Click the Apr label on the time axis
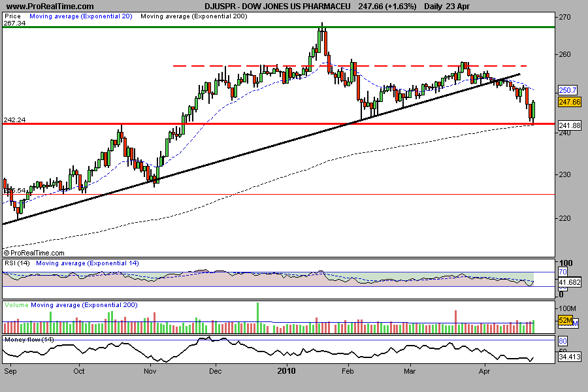Viewport: 588px width, 392px height. [x=485, y=371]
